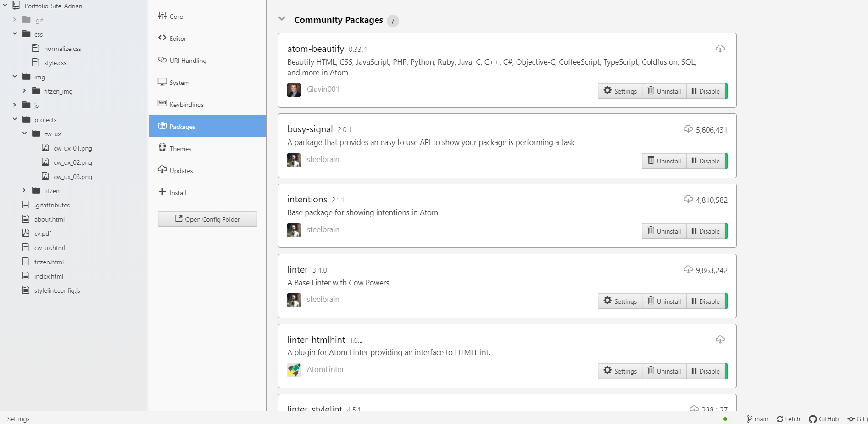This screenshot has width=868, height=424.
Task: Open style.css file
Action: [55, 63]
